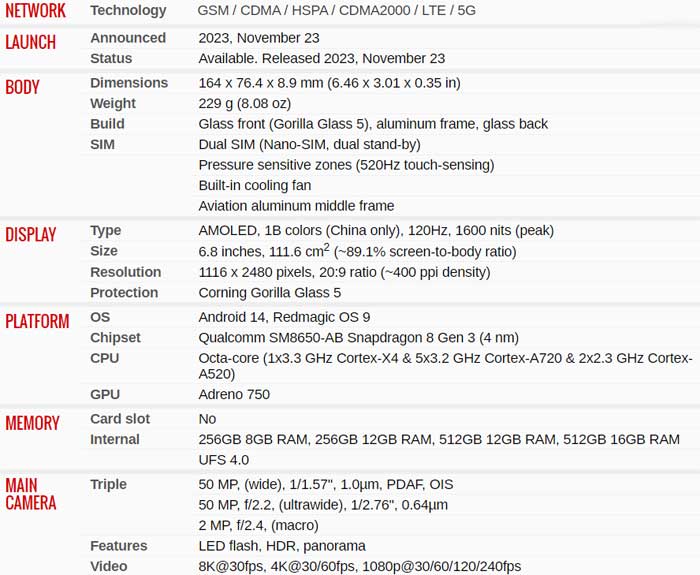Click the Card slot label
This screenshot has height=575, width=700.
pyautogui.click(x=120, y=419)
